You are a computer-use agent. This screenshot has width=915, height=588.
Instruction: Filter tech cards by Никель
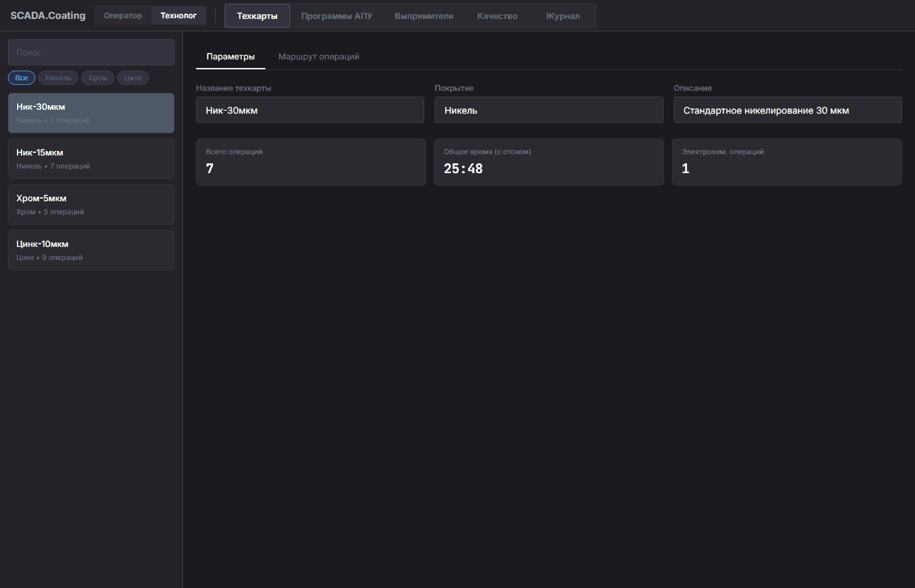pos(58,78)
